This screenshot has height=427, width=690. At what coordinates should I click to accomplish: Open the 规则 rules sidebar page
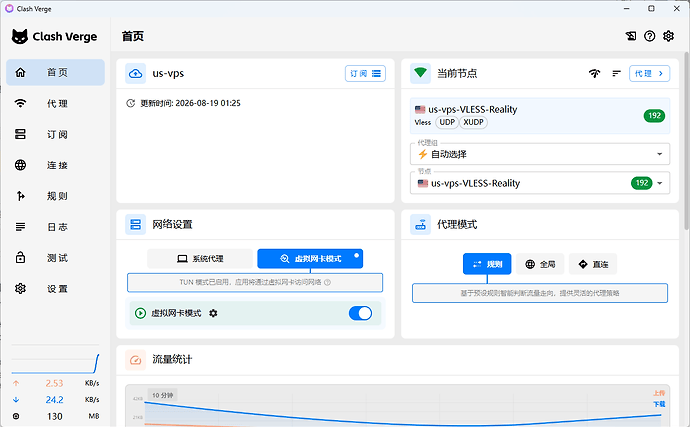pos(55,196)
